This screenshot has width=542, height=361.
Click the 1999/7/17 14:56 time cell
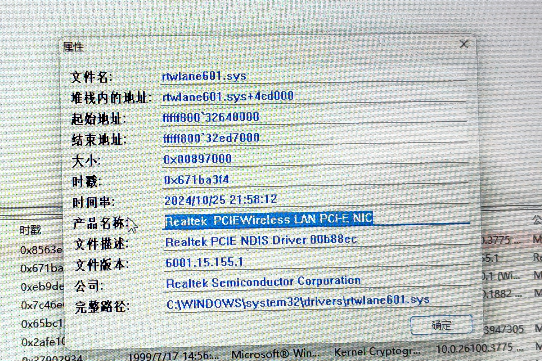coord(174,355)
